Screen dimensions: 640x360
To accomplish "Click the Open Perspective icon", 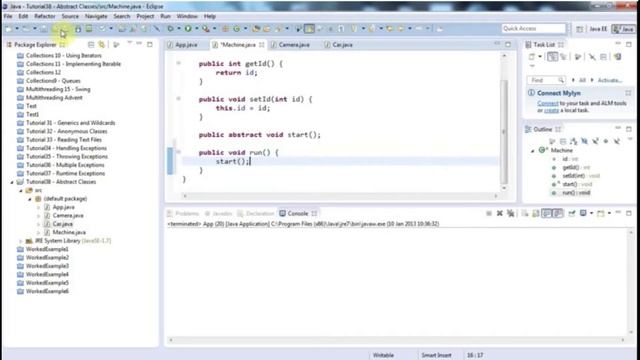I will coord(580,29).
